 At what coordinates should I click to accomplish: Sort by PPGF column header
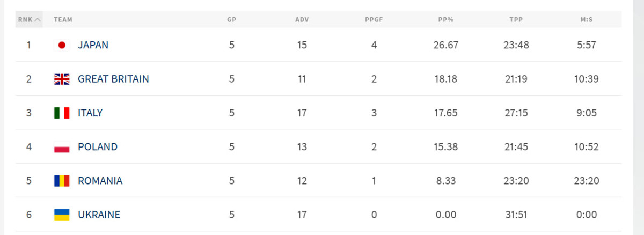tap(374, 20)
